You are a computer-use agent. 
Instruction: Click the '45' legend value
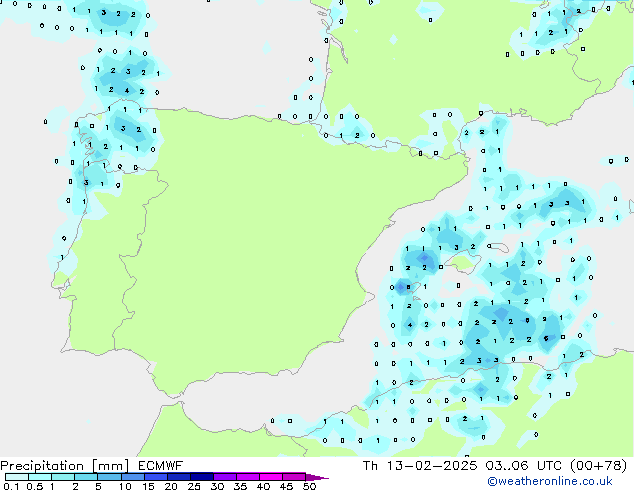click(286, 486)
